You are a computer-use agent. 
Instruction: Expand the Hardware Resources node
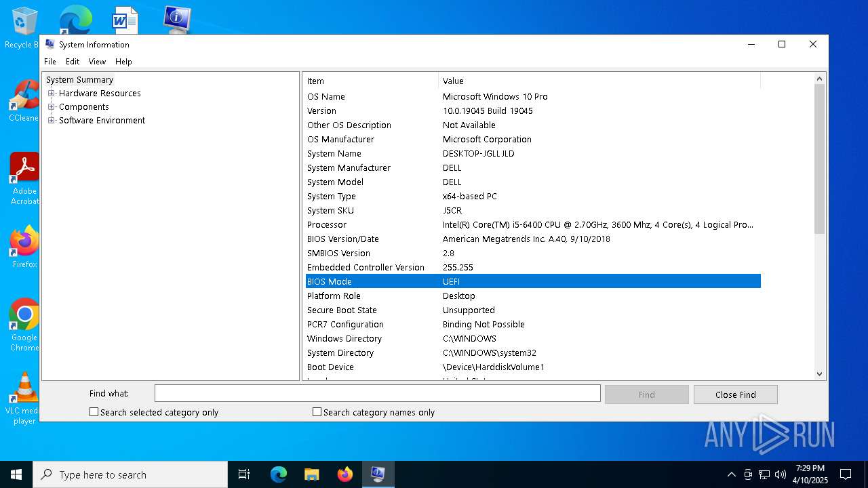click(51, 94)
